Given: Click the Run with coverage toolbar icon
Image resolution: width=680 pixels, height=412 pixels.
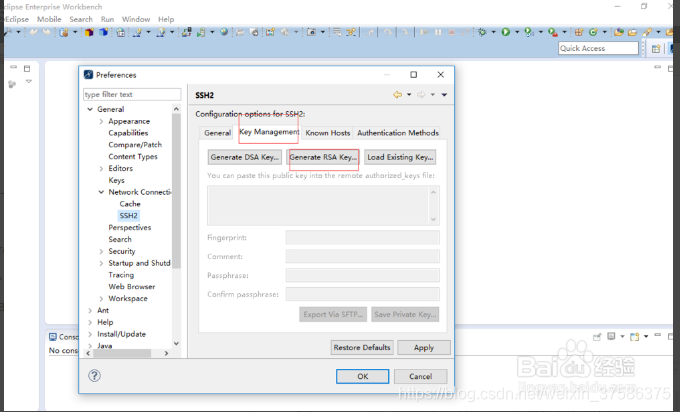Looking at the screenshot, I should point(529,32).
